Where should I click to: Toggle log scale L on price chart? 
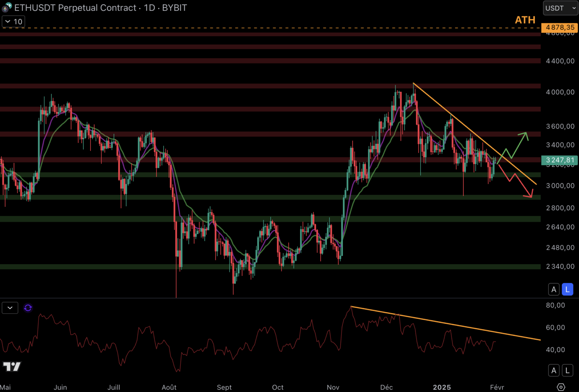coord(567,289)
